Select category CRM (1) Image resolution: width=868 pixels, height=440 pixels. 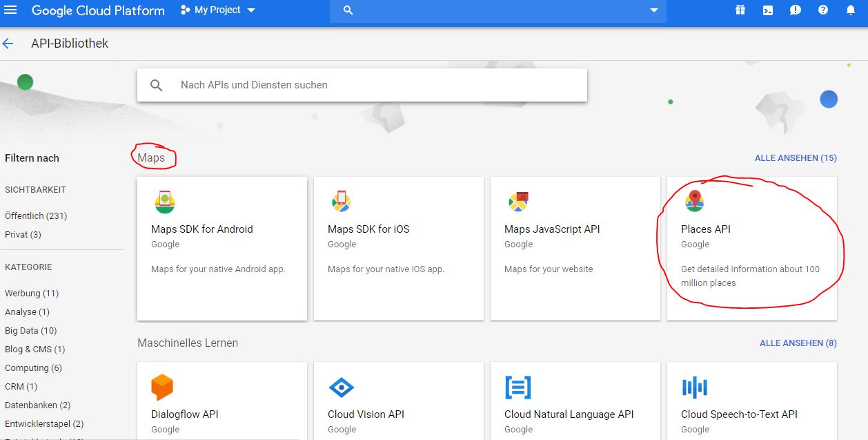coord(21,386)
